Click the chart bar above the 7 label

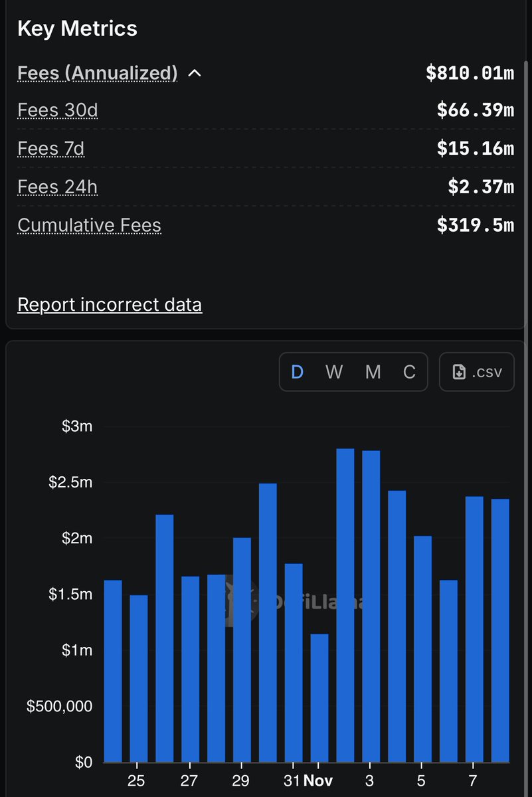click(x=474, y=629)
